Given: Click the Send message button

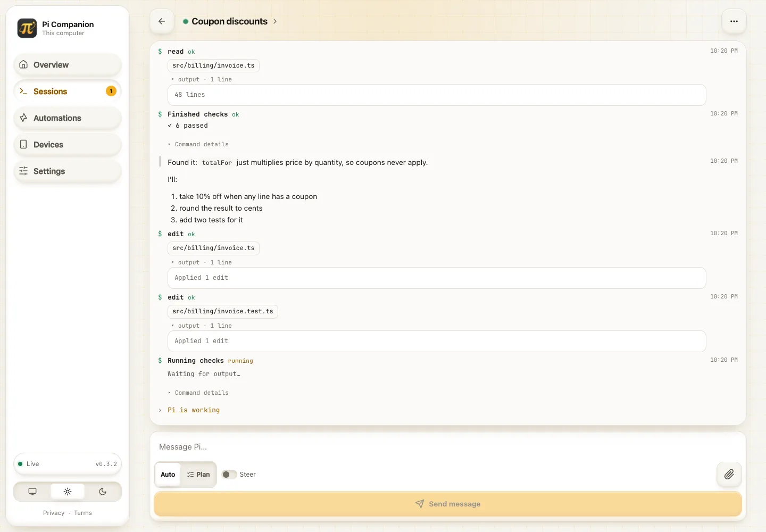Looking at the screenshot, I should tap(448, 504).
